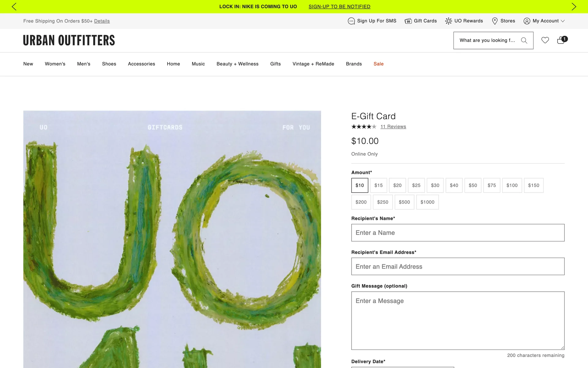The image size is (588, 368).
Task: Select the $25 amount option
Action: (x=416, y=185)
